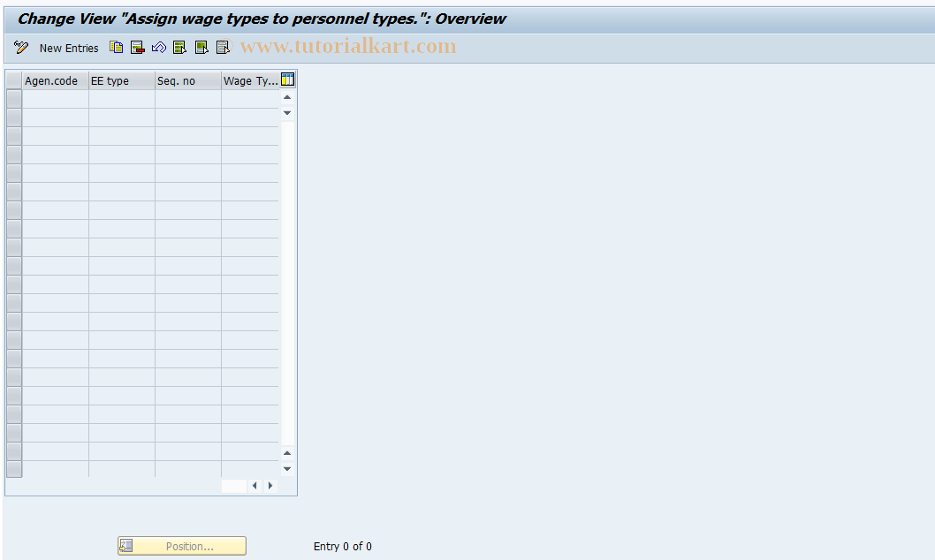935x560 pixels.
Task: Click the select-all-rows corner box
Action: [14, 81]
